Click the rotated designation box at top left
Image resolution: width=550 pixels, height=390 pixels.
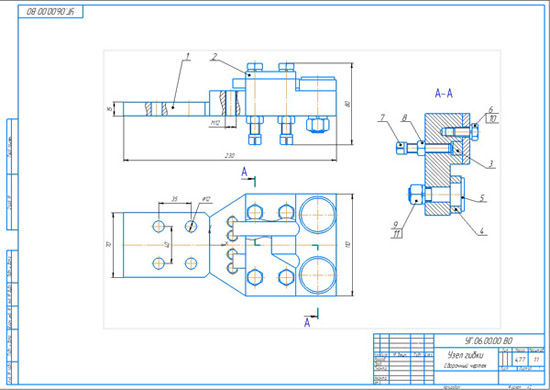pyautogui.click(x=51, y=12)
